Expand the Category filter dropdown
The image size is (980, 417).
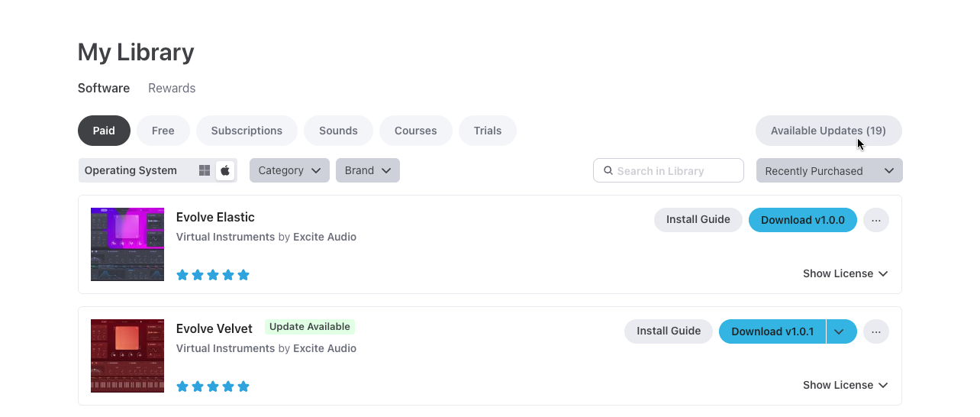tap(289, 170)
